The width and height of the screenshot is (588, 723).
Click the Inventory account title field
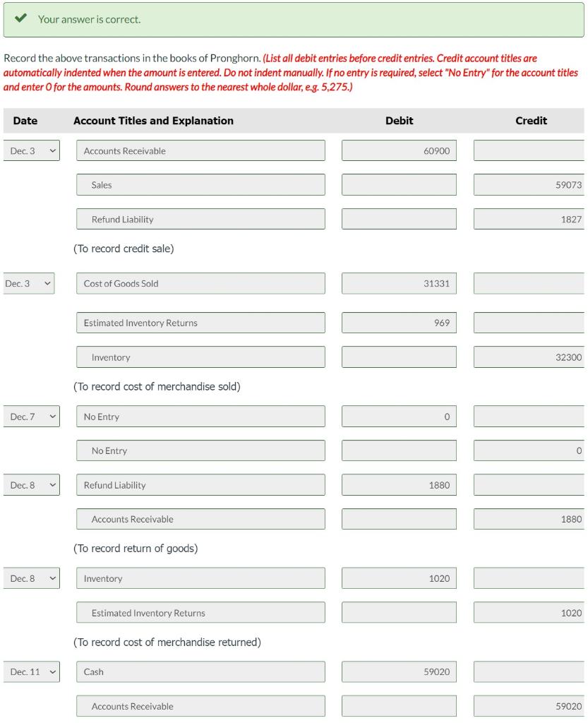[x=200, y=357]
